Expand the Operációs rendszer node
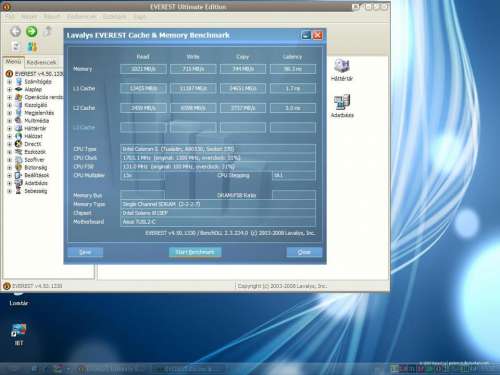Image resolution: width=500 pixels, height=375 pixels. click(x=10, y=97)
